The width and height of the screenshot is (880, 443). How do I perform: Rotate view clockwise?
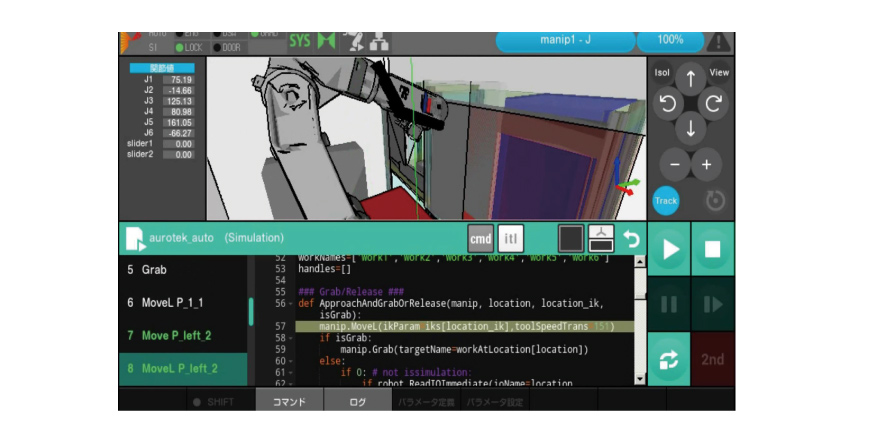(713, 103)
